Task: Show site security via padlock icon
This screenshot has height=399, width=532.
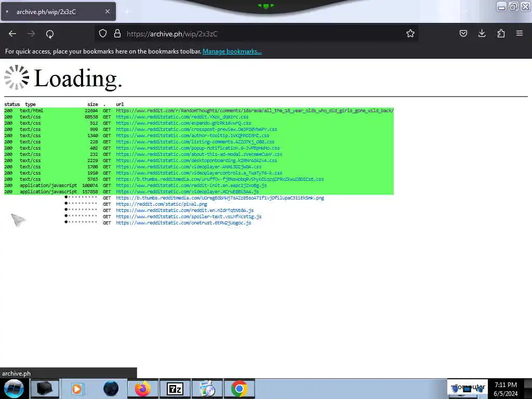Action: (117, 33)
